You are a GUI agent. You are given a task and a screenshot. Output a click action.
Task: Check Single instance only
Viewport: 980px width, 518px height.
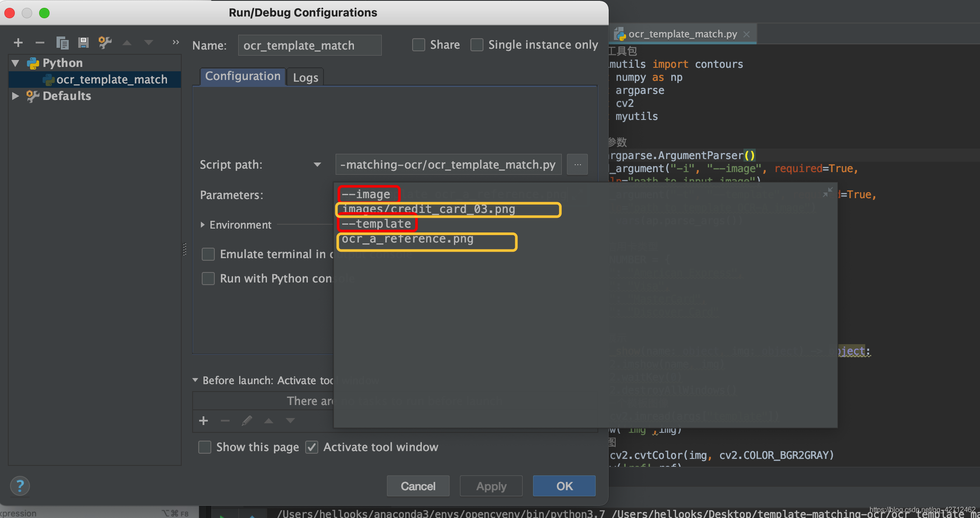click(477, 44)
